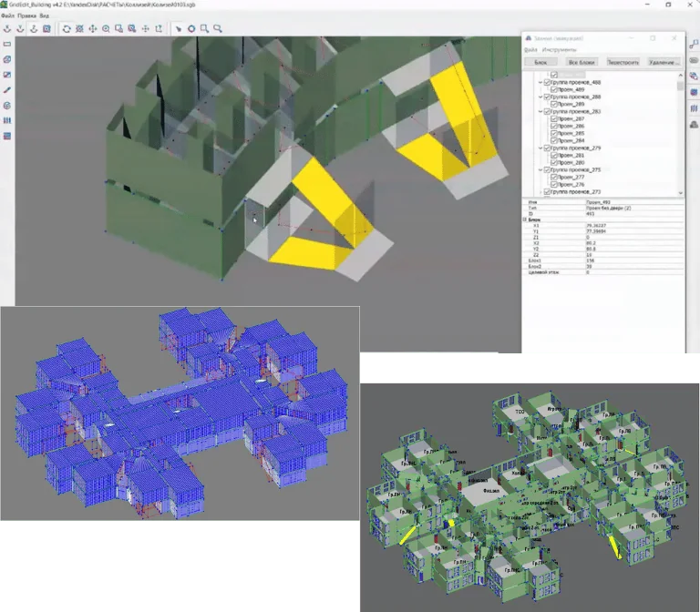Select the arrow pointer selection tool

(178, 28)
